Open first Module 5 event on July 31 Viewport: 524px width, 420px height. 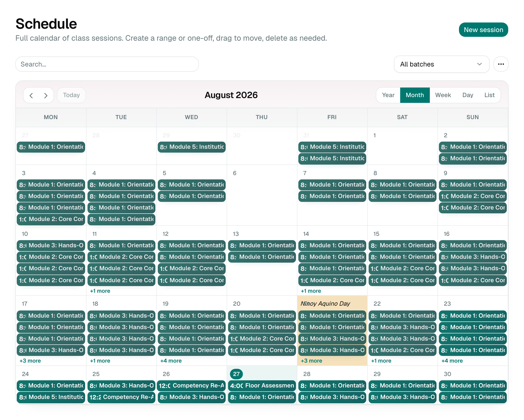[332, 147]
